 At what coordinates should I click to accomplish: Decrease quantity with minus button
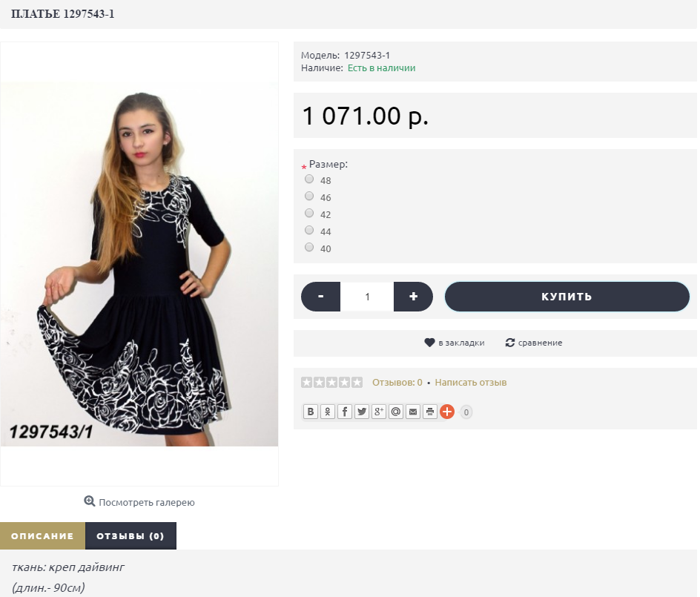click(x=320, y=297)
